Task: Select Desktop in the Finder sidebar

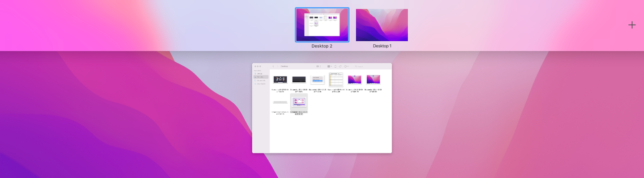Action: [261, 77]
